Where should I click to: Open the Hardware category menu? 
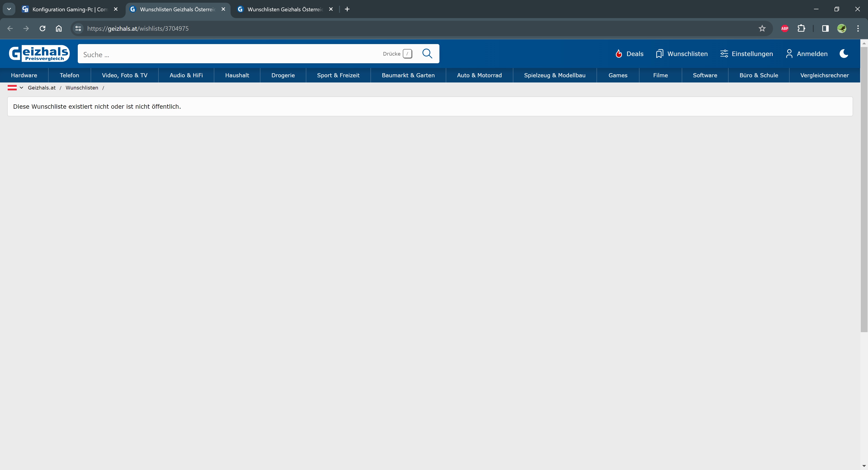[x=24, y=75]
